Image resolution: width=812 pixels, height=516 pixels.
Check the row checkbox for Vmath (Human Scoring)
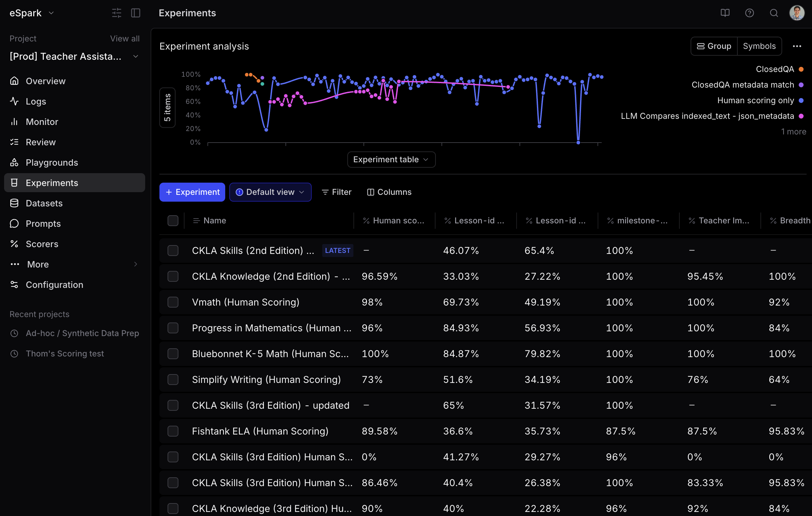[173, 302]
